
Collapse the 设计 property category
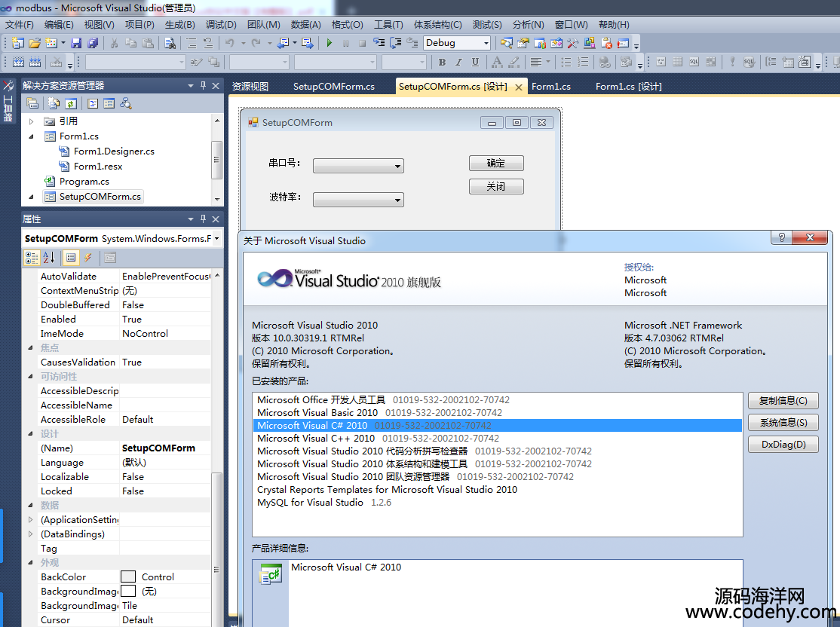click(30, 434)
